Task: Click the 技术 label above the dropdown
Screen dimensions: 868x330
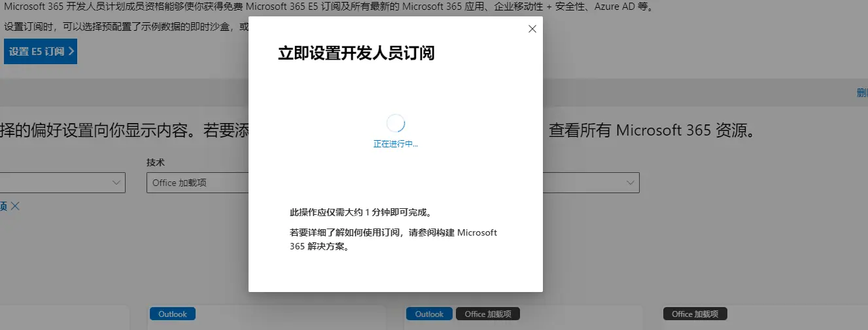Action: click(x=155, y=162)
